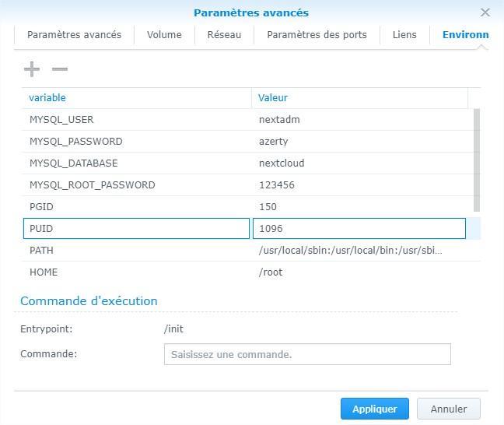Select the MYSQL_ROOT_PASSWORD variable row

point(92,185)
